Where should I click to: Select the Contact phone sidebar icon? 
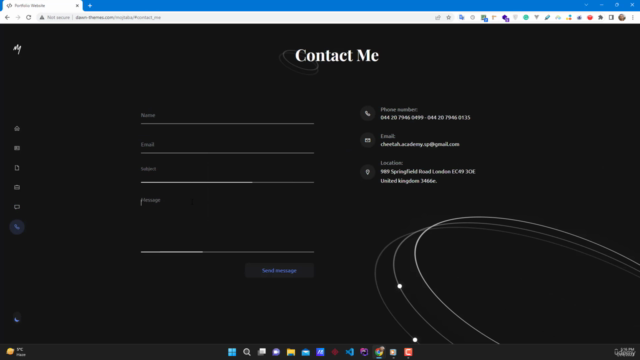[17, 227]
